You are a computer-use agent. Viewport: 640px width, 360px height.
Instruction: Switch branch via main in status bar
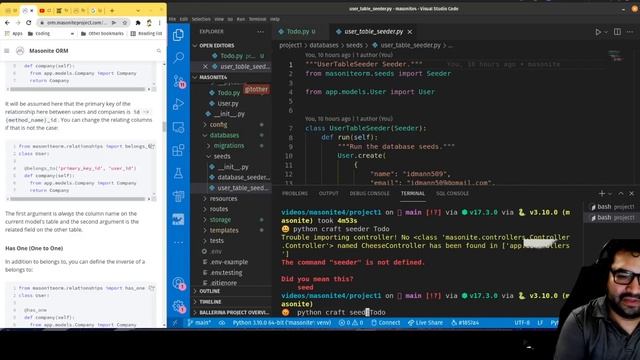point(199,322)
